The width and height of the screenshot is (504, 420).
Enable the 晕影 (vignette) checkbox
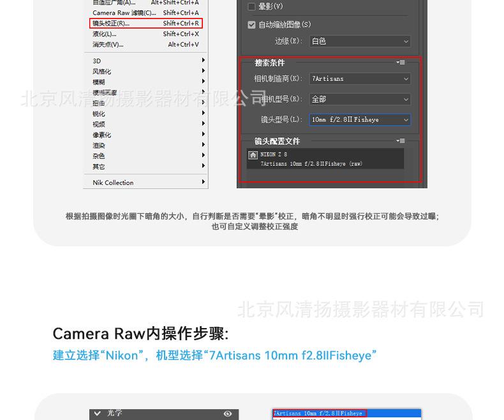pos(251,6)
